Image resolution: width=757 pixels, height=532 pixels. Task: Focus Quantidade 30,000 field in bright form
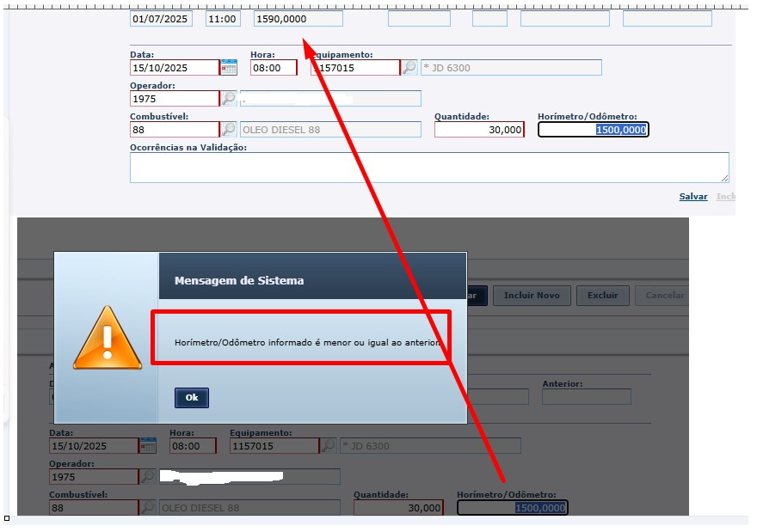click(x=479, y=129)
